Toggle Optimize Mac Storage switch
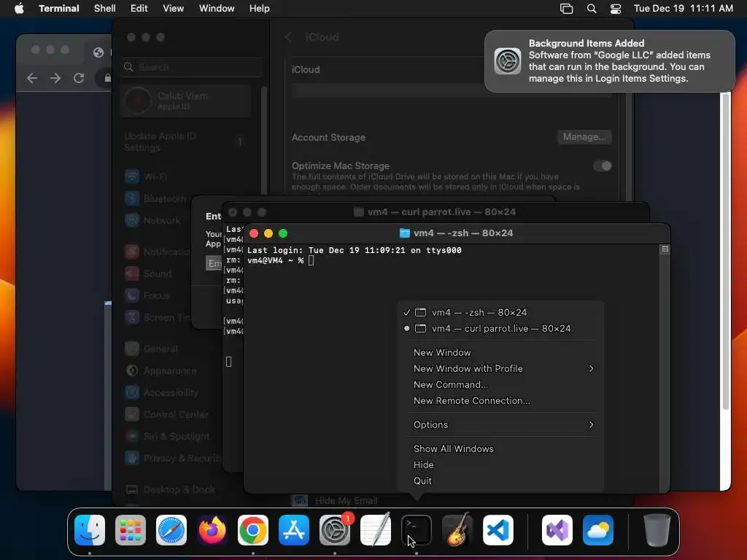This screenshot has width=747, height=560. 602,166
